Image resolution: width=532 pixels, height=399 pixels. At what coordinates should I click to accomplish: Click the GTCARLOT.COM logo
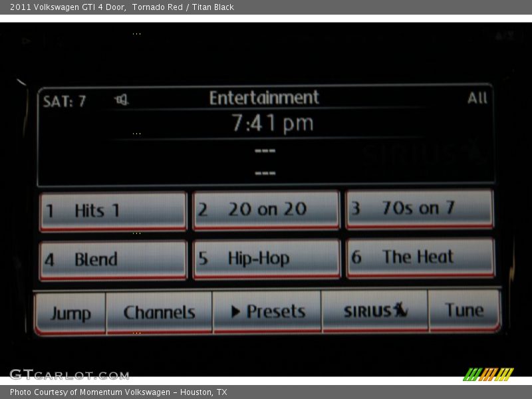click(x=69, y=375)
